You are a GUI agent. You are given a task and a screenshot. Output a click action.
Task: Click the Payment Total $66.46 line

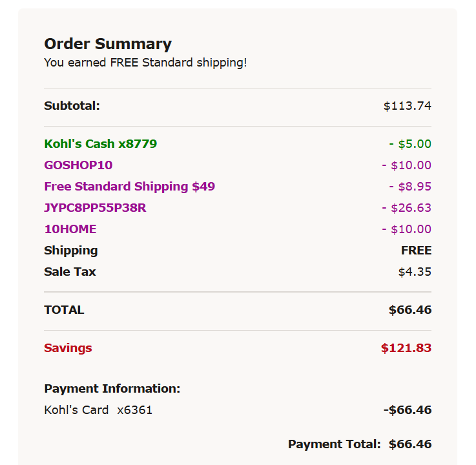360,444
